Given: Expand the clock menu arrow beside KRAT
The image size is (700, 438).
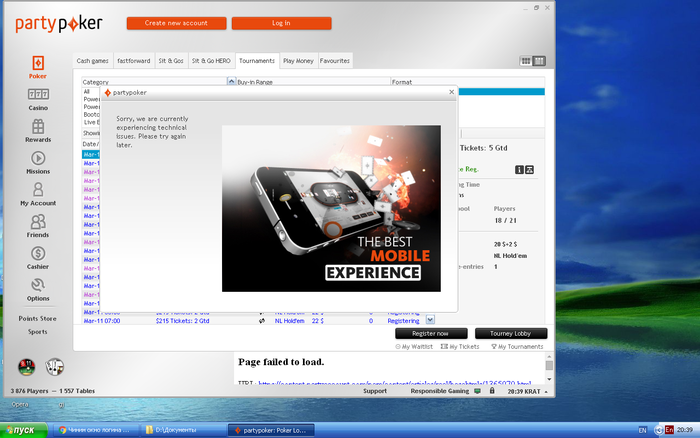Looking at the screenshot, I should pos(546,392).
